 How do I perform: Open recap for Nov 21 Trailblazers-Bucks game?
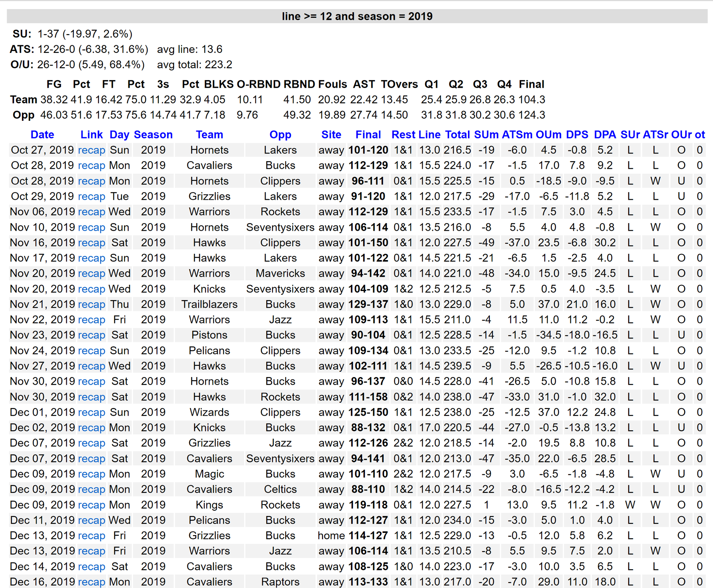click(x=92, y=304)
